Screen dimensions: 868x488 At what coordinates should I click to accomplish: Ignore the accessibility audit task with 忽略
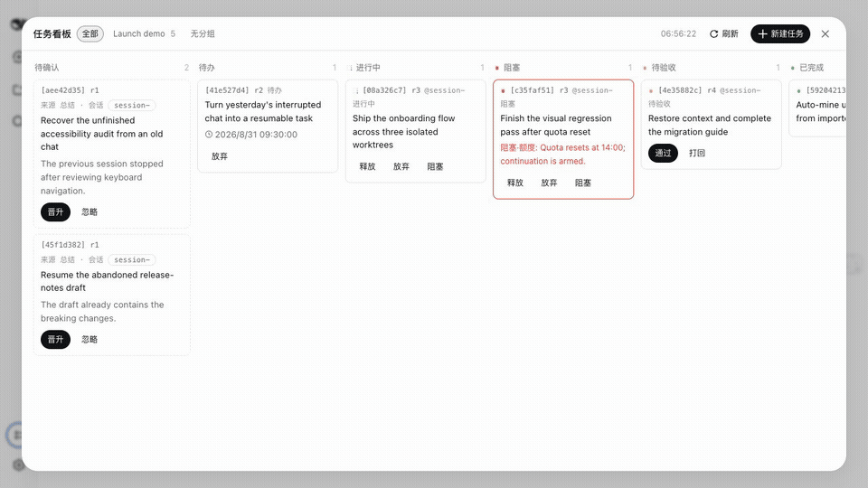[x=90, y=211]
